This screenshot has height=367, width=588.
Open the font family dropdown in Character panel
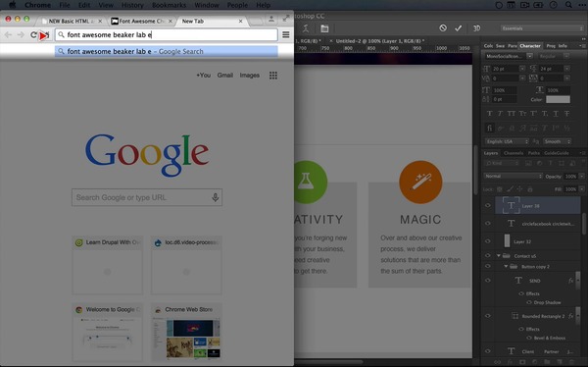pos(529,56)
